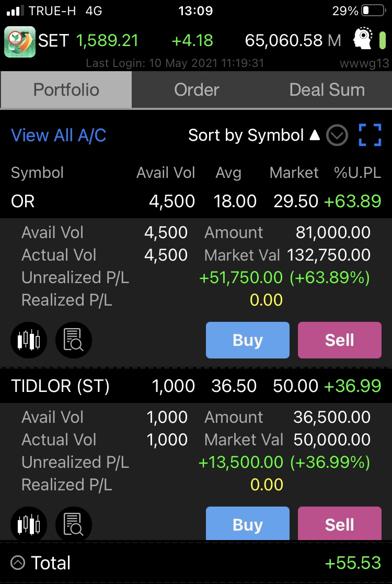This screenshot has width=392, height=584.
Task: Tap Buy for OR stock
Action: (x=248, y=340)
